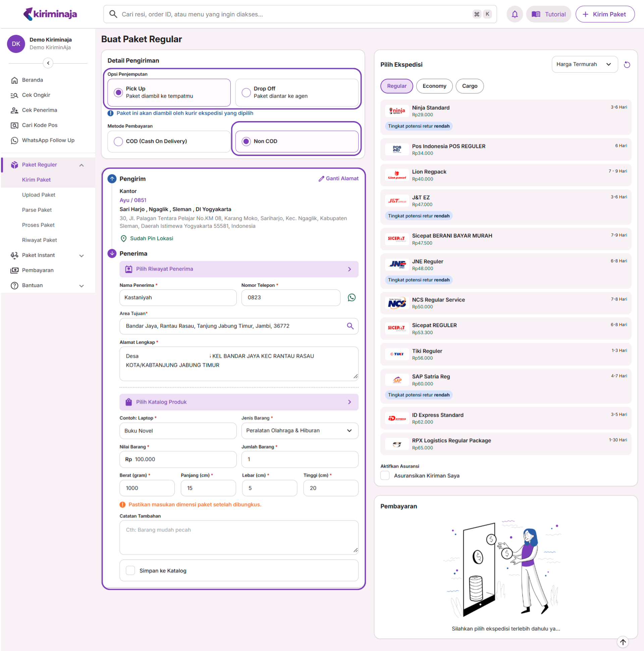Click the search icon in Area Tujuan

tap(350, 326)
